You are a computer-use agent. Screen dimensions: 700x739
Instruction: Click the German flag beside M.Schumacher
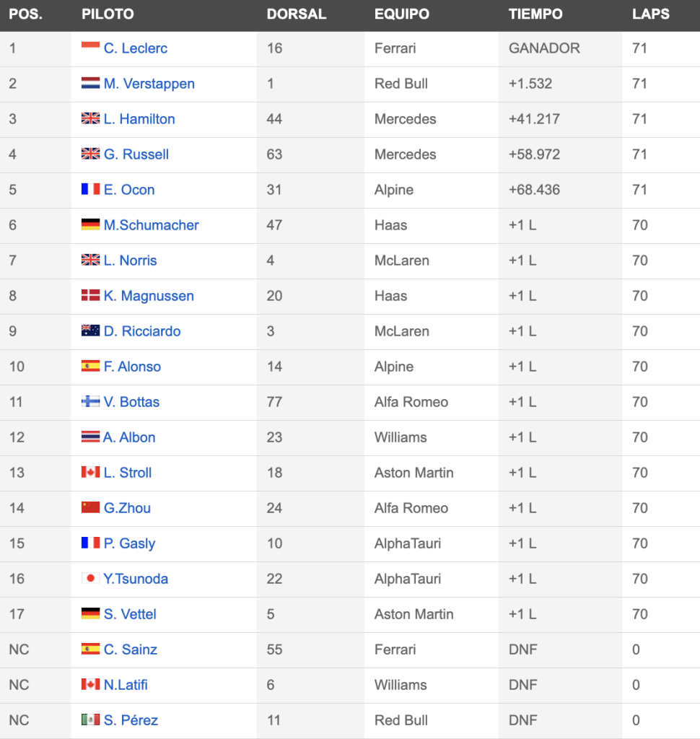tap(90, 224)
